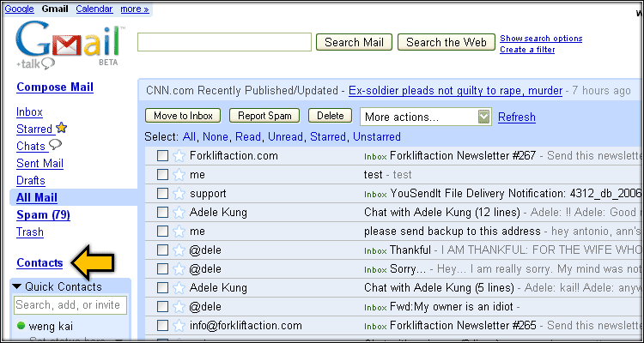This screenshot has height=343, width=644.
Task: Open the All Mail folder
Action: coord(37,198)
